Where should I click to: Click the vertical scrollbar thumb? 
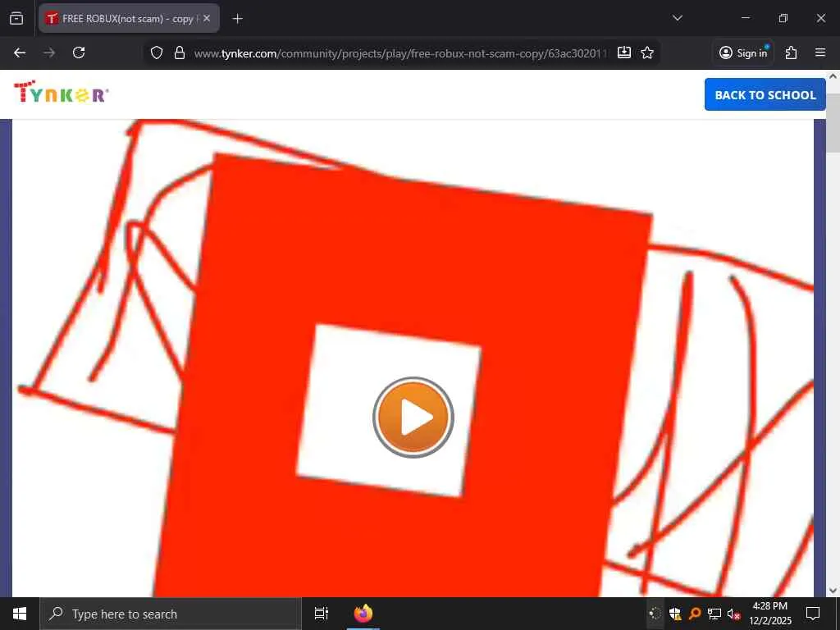[x=833, y=123]
